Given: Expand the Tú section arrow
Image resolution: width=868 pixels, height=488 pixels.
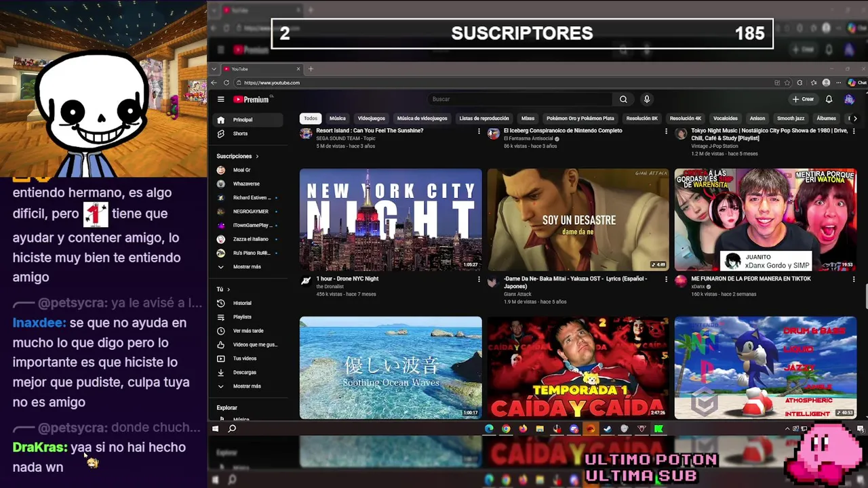Looking at the screenshot, I should (x=229, y=289).
